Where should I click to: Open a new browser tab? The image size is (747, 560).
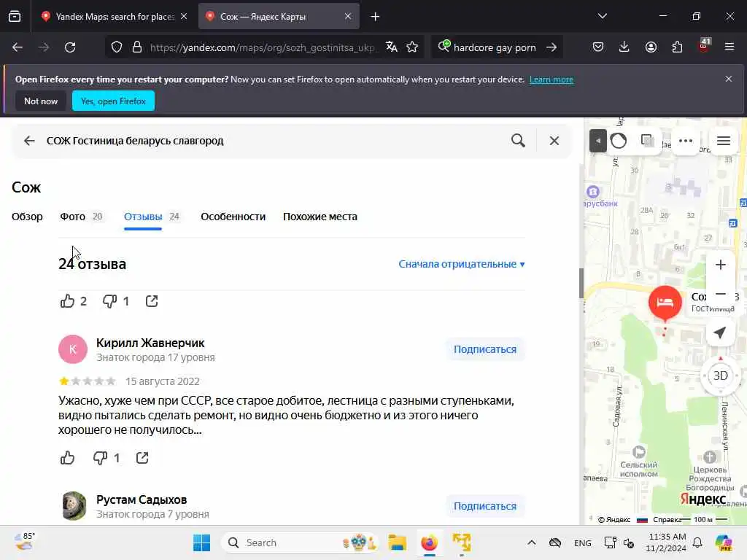(x=375, y=17)
